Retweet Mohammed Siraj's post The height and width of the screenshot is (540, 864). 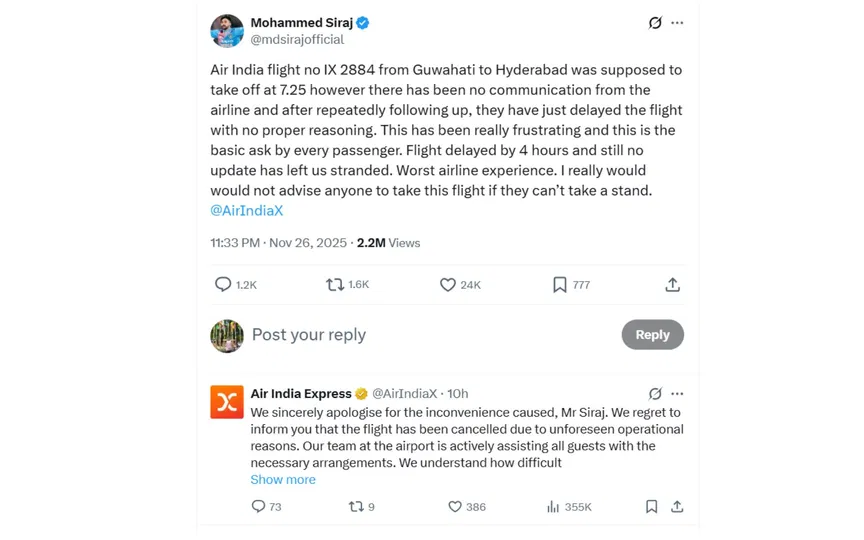[335, 285]
